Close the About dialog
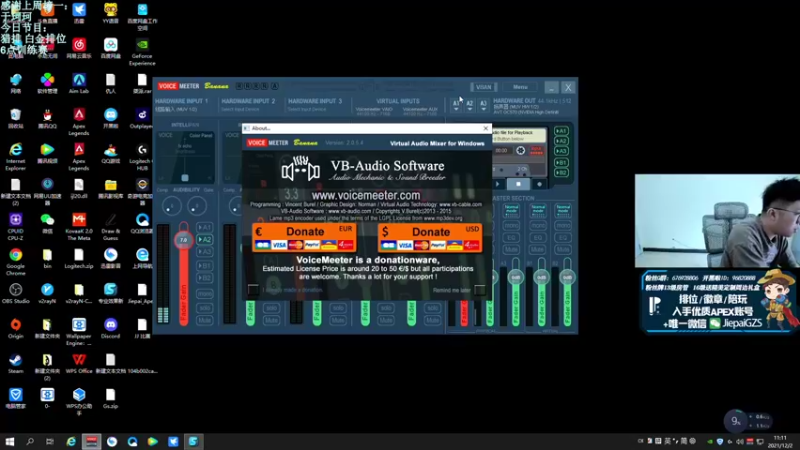This screenshot has height=450, width=800. (x=486, y=128)
